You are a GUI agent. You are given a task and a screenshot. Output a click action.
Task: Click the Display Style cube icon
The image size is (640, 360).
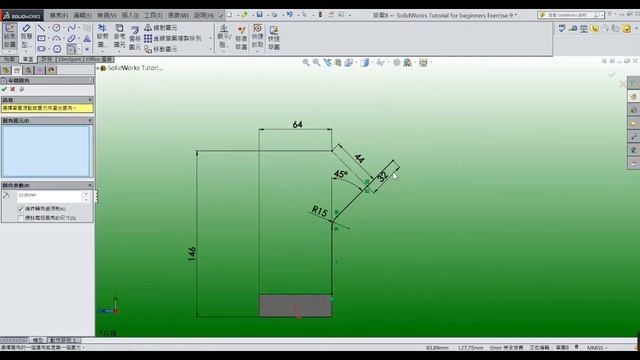(364, 62)
